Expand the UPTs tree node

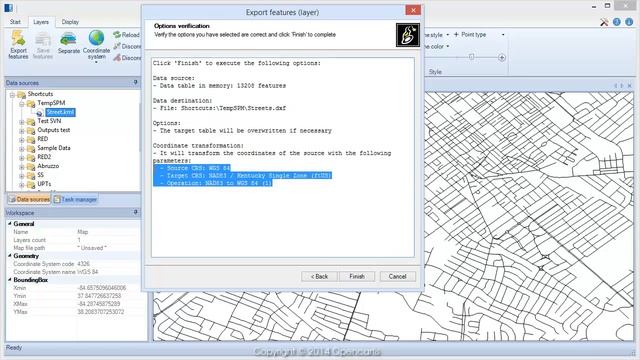click(x=22, y=185)
